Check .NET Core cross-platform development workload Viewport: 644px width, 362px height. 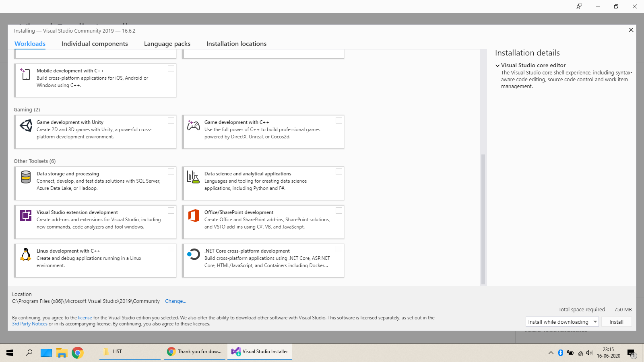339,249
